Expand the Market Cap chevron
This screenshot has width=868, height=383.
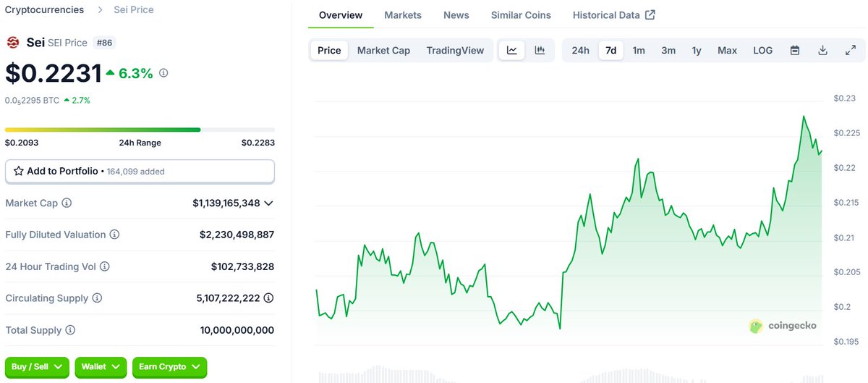268,203
